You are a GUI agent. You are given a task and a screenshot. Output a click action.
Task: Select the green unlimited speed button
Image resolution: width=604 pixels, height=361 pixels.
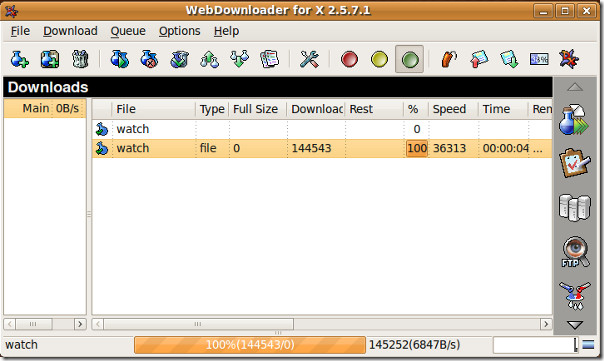point(409,59)
